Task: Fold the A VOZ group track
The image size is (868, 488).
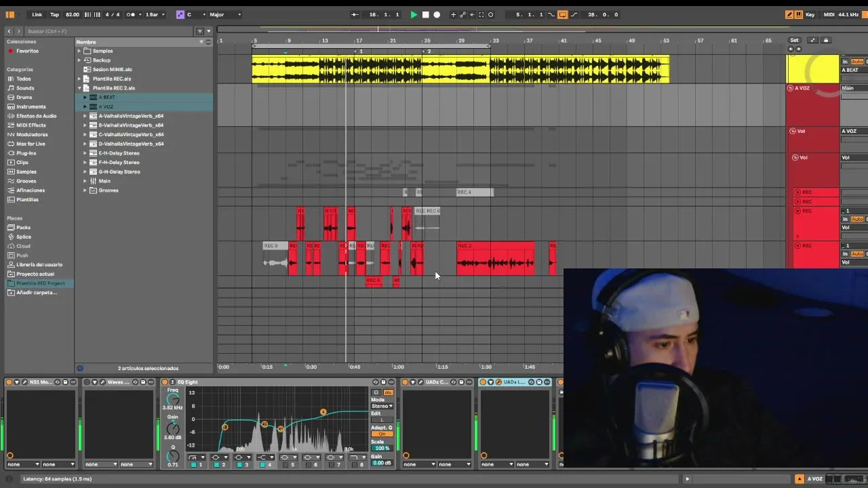Action: coord(790,88)
